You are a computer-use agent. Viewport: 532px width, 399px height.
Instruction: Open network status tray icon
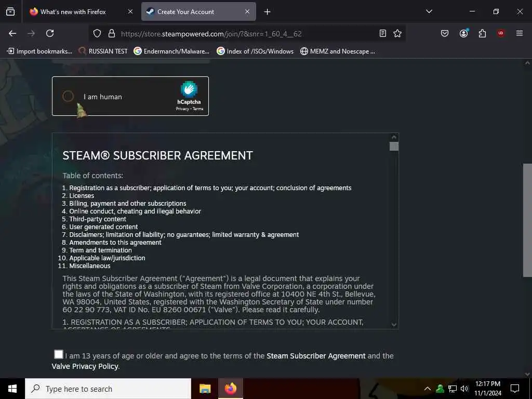pos(453,389)
